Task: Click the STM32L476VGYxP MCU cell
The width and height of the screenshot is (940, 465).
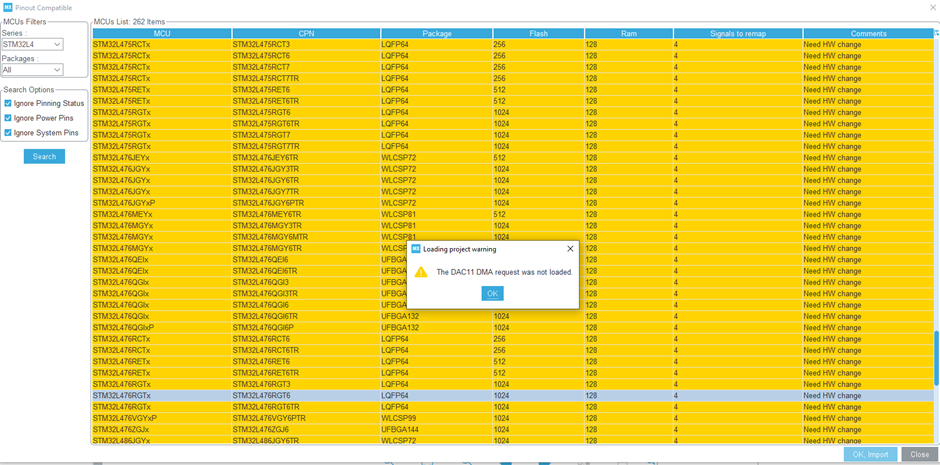Action: pyautogui.click(x=162, y=418)
